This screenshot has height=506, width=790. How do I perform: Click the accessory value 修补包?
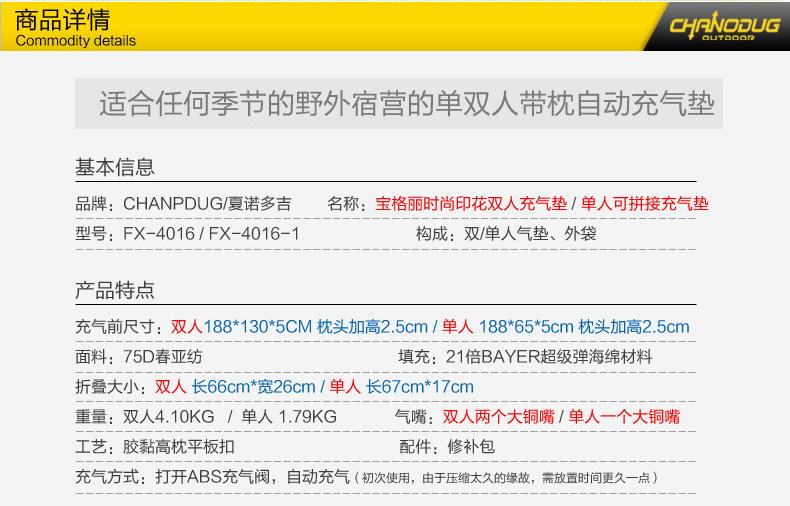point(471,447)
